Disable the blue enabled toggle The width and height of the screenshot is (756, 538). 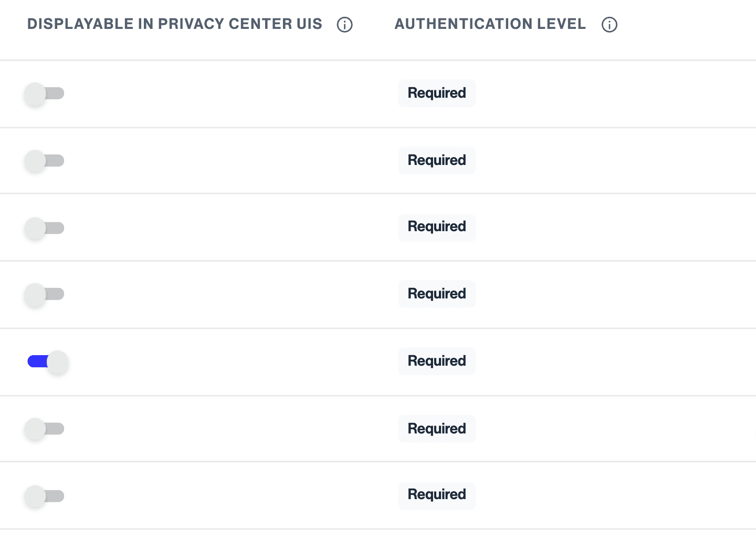tap(48, 361)
